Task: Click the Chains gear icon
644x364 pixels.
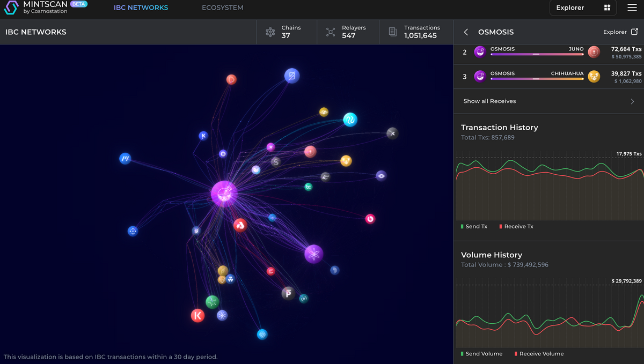Action: click(270, 32)
